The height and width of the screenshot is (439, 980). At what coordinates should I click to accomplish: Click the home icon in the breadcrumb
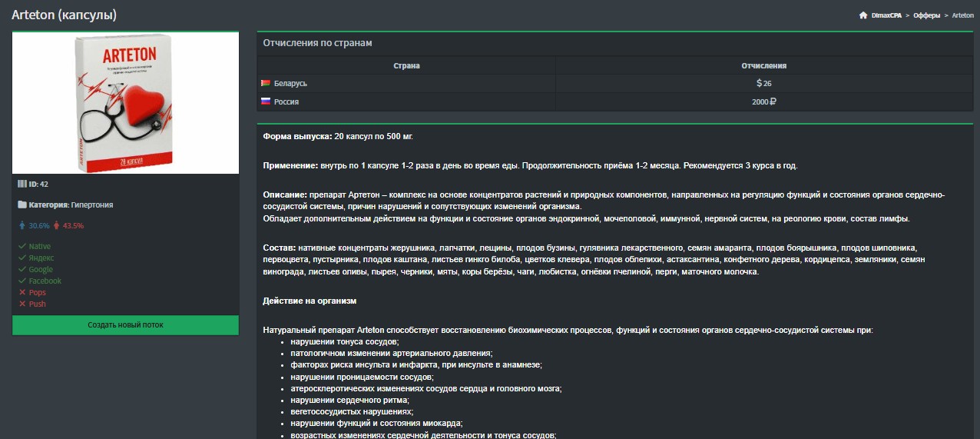coord(863,15)
